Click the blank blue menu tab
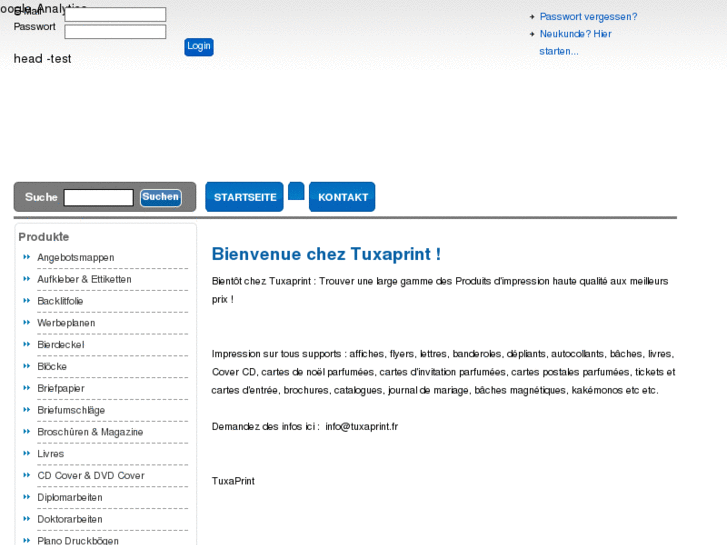The image size is (727, 545). tap(296, 191)
